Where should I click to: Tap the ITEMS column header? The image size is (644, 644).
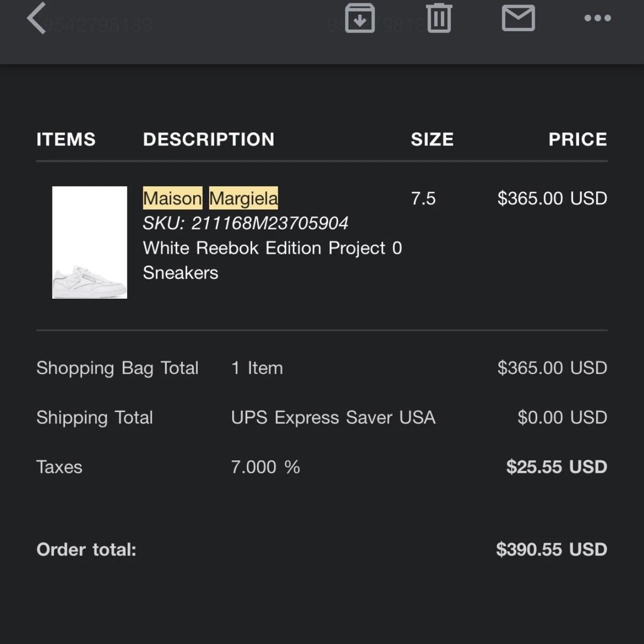66,139
